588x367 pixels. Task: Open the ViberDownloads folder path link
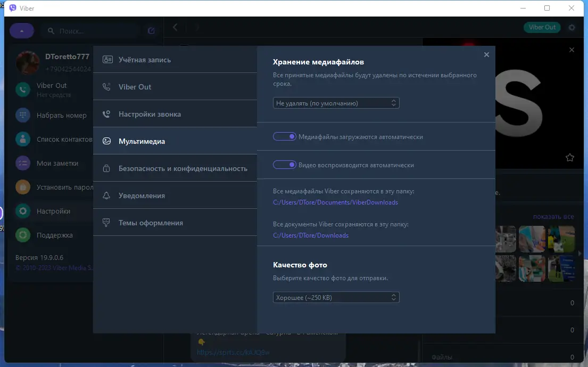coord(336,202)
